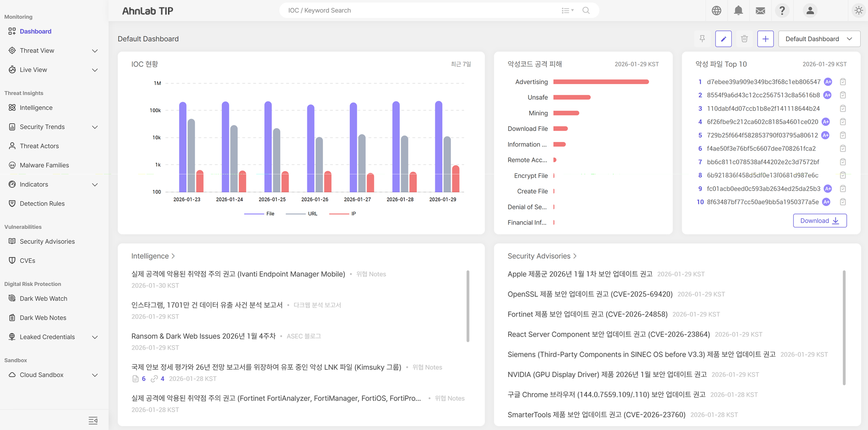Viewport: 868px width, 430px height.
Task: Click the globe language icon
Action: point(717,10)
